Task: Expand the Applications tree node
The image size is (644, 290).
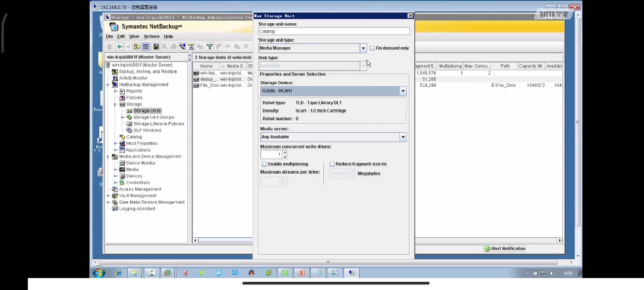Action: click(116, 150)
